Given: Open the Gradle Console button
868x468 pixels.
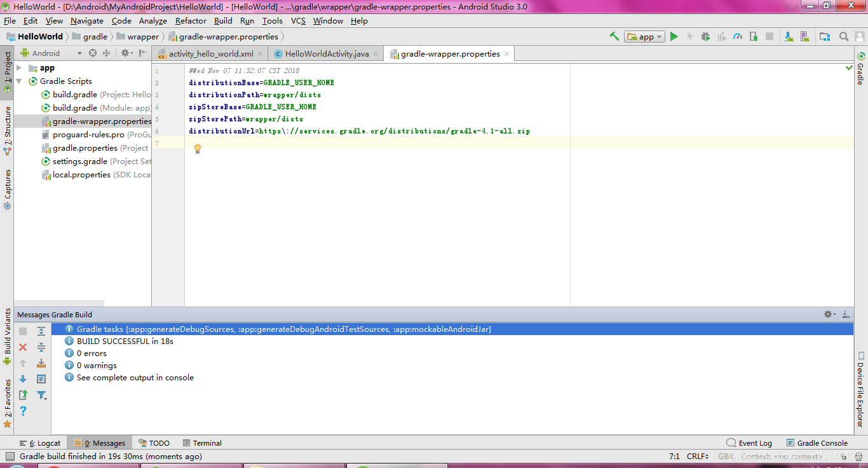Looking at the screenshot, I should pos(817,443).
